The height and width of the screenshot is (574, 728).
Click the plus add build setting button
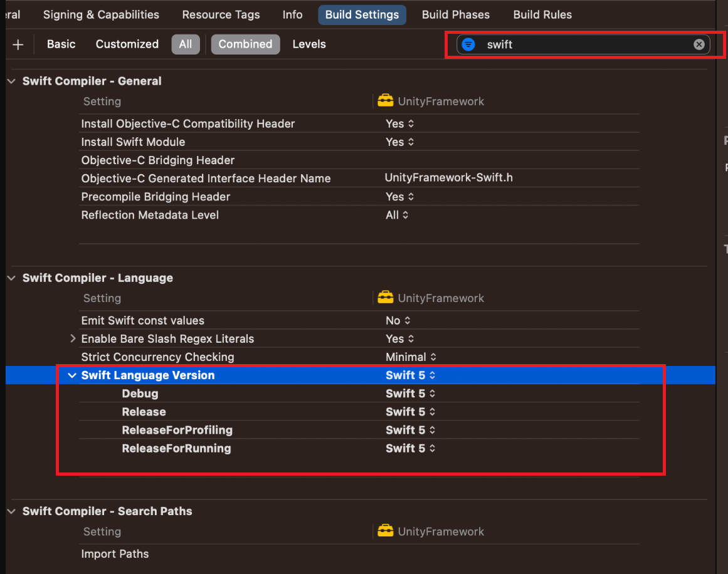18,44
